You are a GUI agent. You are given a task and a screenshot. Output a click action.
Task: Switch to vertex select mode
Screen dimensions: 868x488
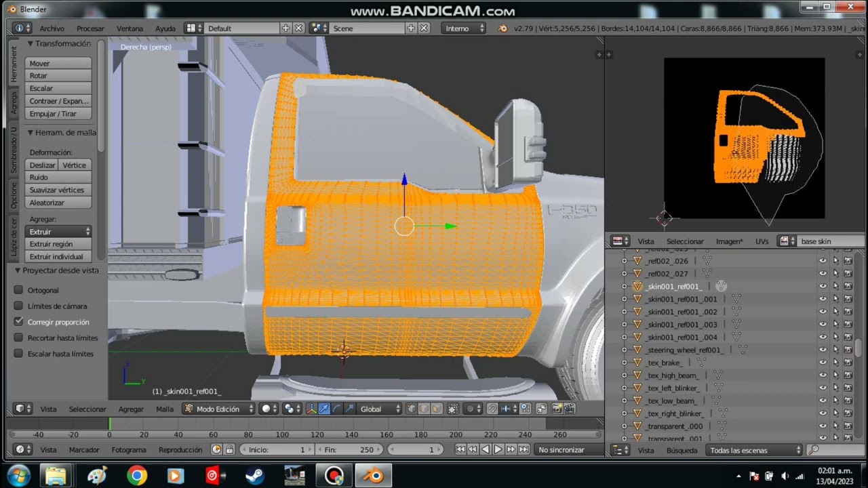click(x=411, y=409)
